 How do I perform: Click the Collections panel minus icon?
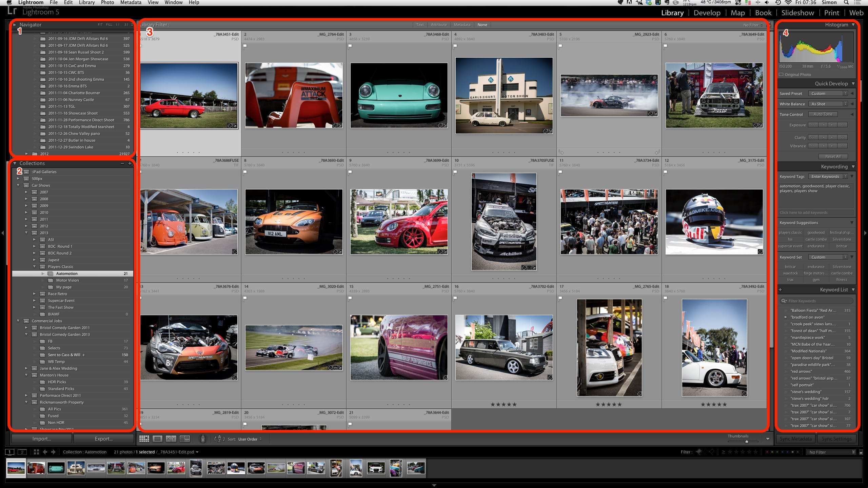coord(122,163)
